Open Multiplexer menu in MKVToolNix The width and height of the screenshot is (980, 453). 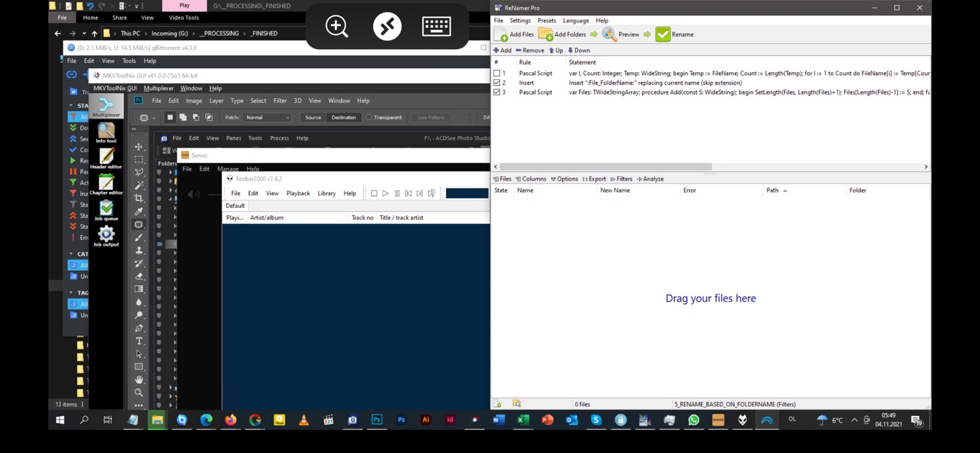click(159, 88)
